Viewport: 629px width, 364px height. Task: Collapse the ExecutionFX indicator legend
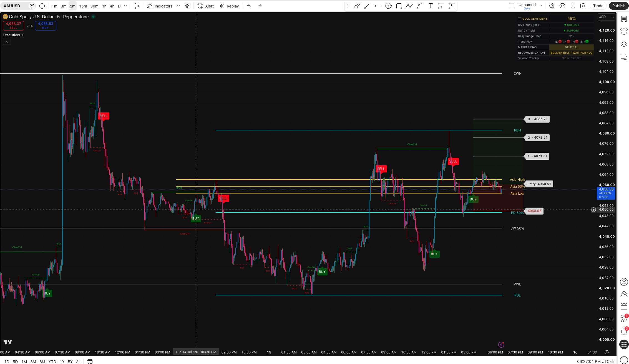[7, 42]
